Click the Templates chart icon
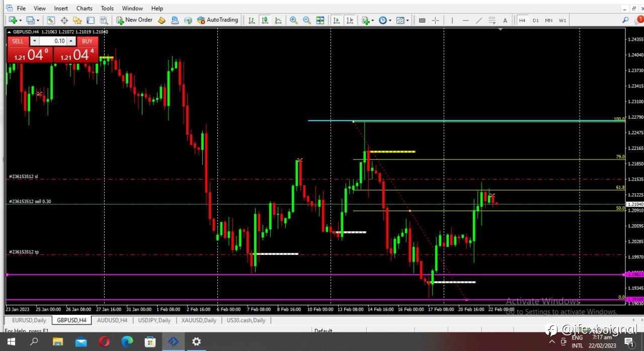This screenshot has height=351, width=644. click(400, 20)
